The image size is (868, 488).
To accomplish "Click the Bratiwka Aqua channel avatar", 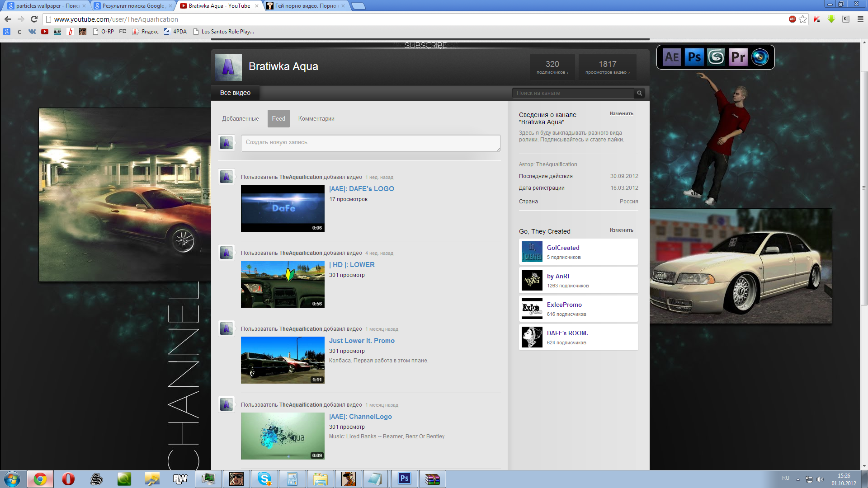I will (228, 67).
